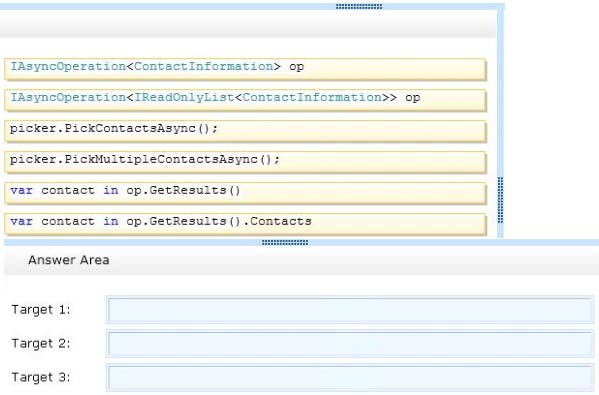Choose the 'op.GetResults().Contacts' code block
The image size is (599, 395).
[x=245, y=224]
